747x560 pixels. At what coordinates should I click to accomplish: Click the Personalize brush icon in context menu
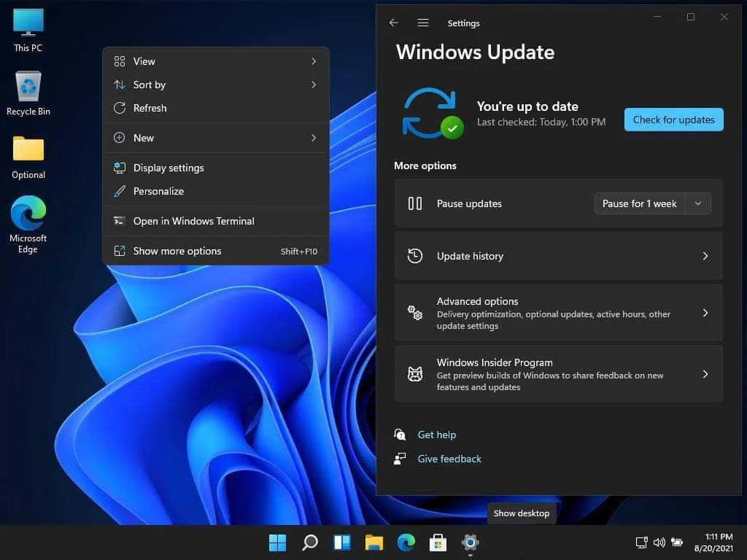point(120,192)
